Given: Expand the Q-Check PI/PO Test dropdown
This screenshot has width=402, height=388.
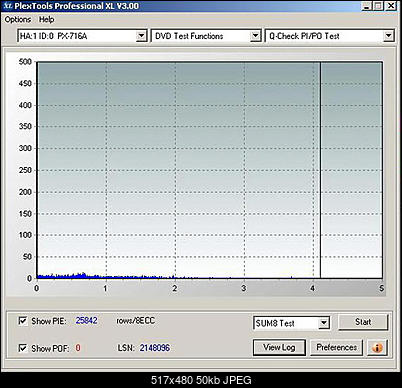Looking at the screenshot, I should 388,36.
